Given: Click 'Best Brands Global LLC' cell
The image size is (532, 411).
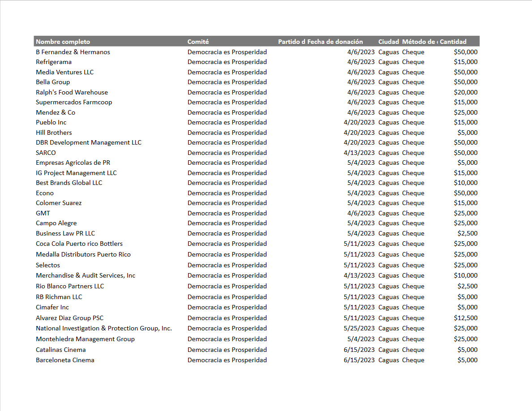Looking at the screenshot, I should coord(69,183).
